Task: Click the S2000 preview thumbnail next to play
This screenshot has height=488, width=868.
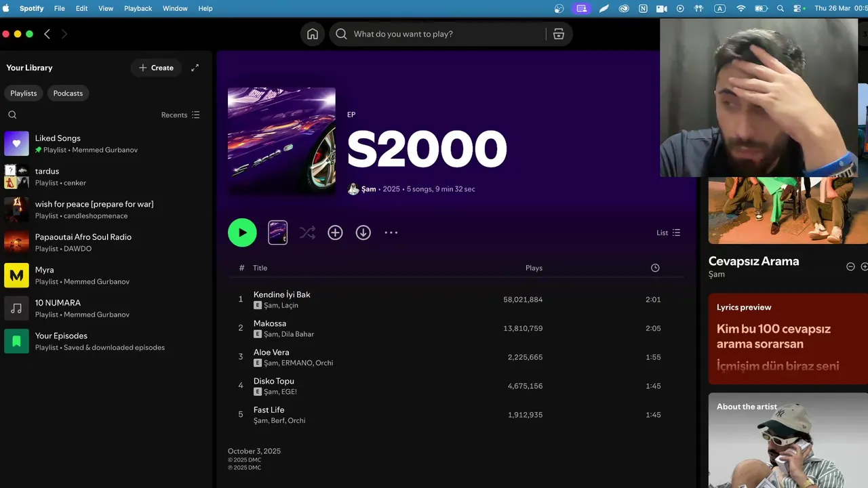Action: tap(278, 232)
